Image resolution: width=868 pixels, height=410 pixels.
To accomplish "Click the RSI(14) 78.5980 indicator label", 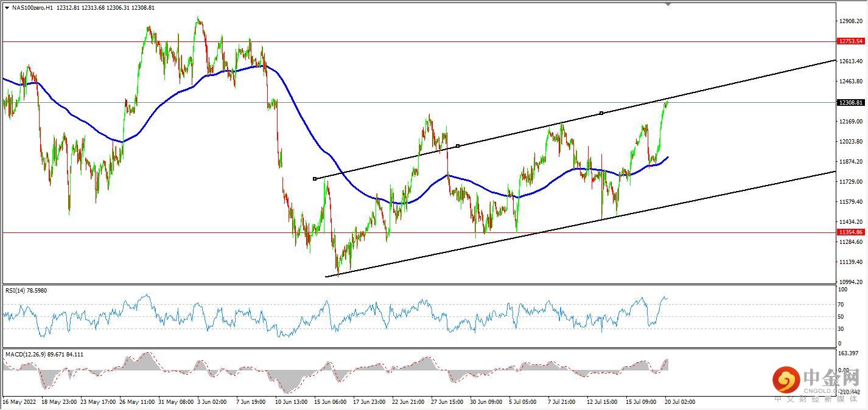I will pos(26,291).
